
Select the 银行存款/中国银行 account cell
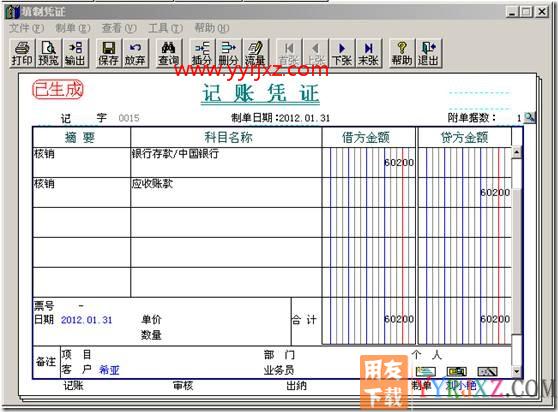(x=226, y=162)
